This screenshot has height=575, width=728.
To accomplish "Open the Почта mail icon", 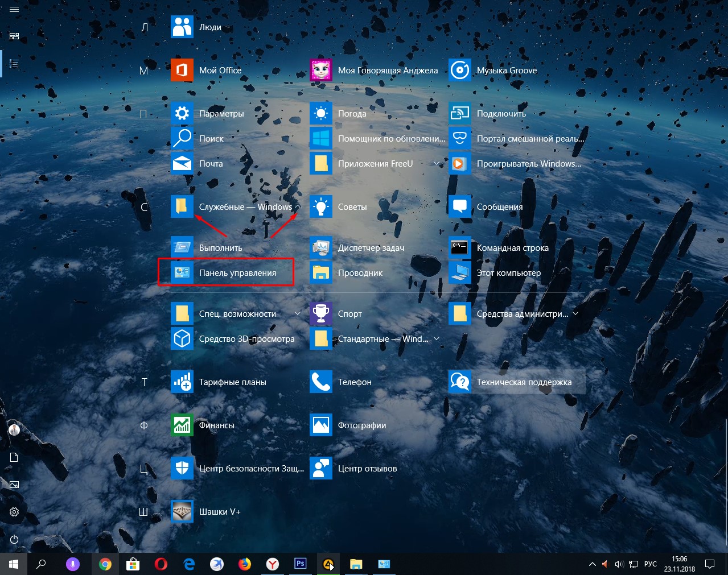I will pyautogui.click(x=182, y=163).
